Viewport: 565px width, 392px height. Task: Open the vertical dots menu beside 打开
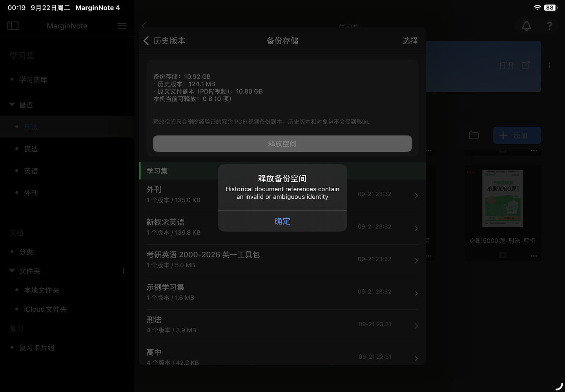click(x=549, y=65)
